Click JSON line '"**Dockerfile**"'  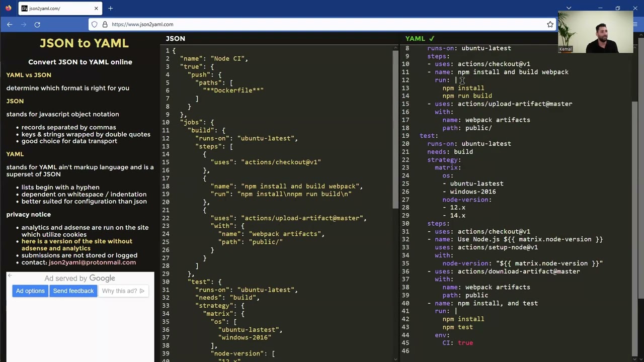[x=233, y=90]
